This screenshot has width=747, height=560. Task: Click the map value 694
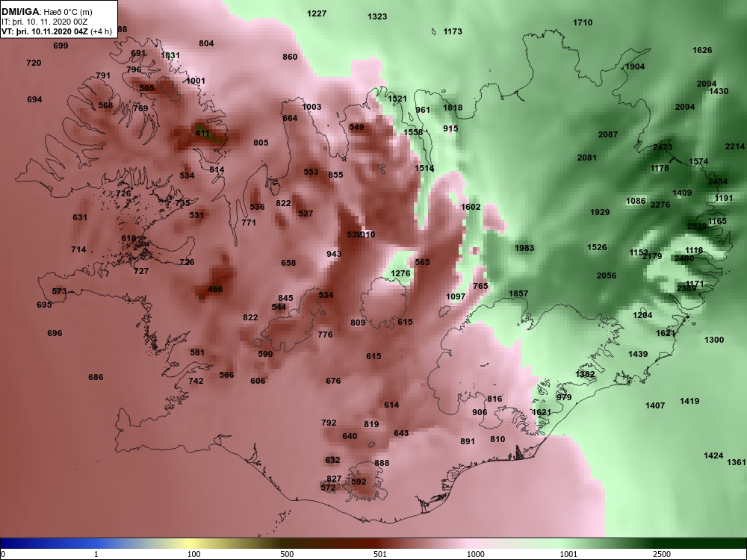coord(34,99)
